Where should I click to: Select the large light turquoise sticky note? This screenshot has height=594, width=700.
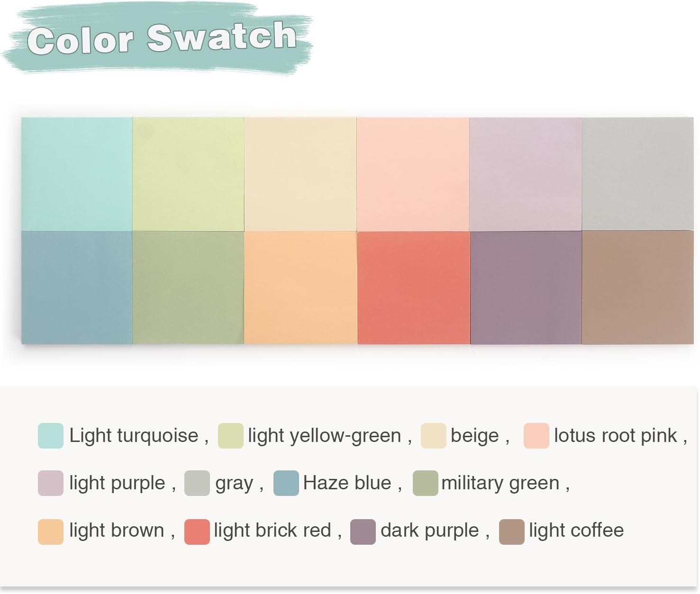click(x=77, y=174)
